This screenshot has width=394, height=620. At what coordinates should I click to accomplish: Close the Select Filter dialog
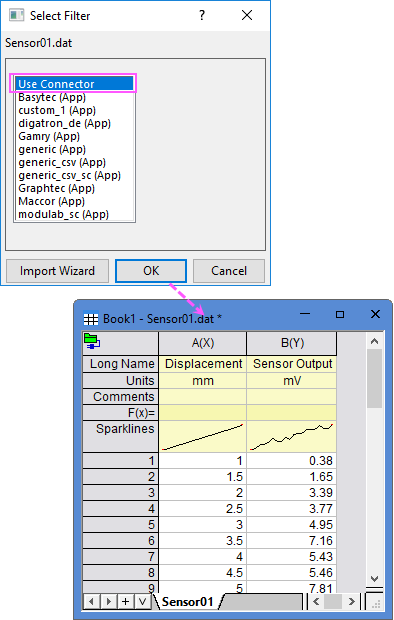[x=247, y=15]
